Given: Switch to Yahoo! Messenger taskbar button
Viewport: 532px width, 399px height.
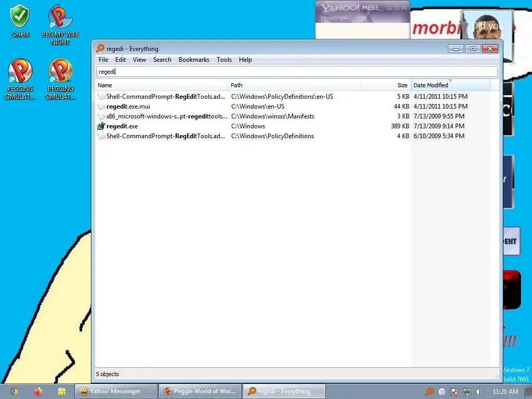Looking at the screenshot, I should [x=116, y=391].
